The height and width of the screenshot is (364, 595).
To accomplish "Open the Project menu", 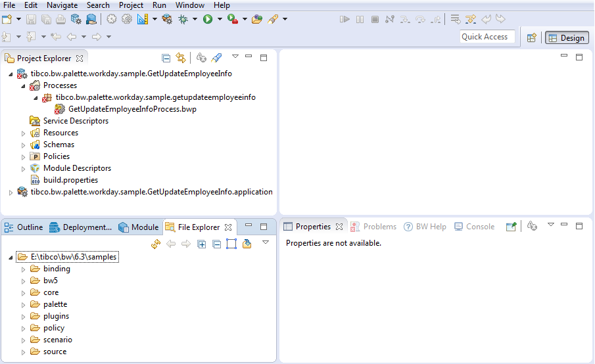I will coord(131,5).
